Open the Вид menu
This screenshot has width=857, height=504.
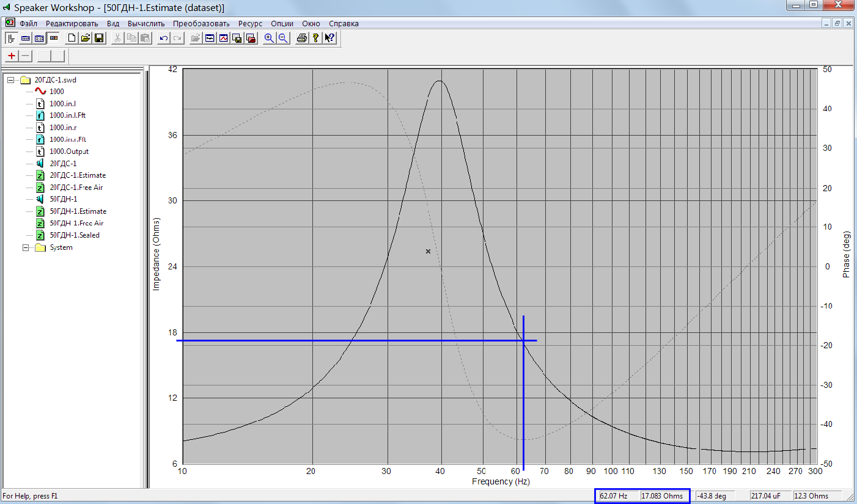[x=113, y=23]
